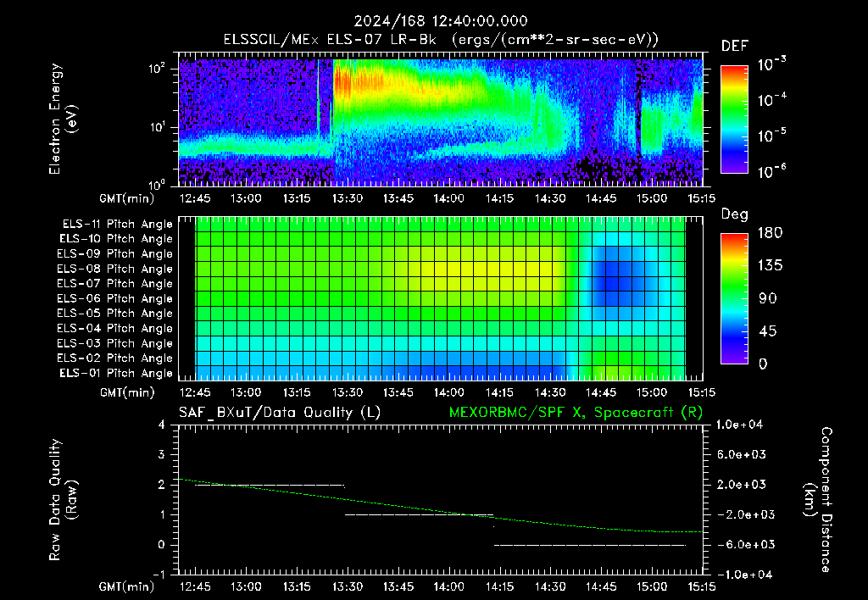868x600 pixels.
Task: Click the DEF color bar in top panel
Action: click(734, 119)
